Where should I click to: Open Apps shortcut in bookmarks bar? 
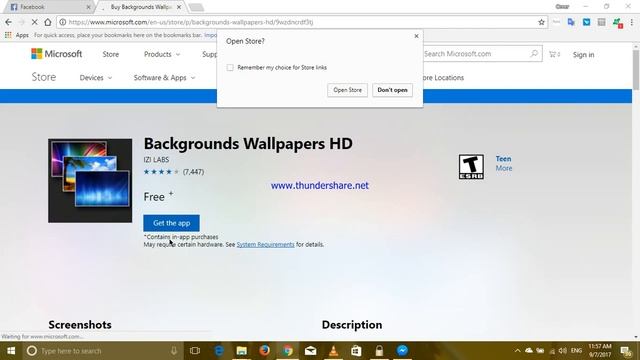point(17,35)
